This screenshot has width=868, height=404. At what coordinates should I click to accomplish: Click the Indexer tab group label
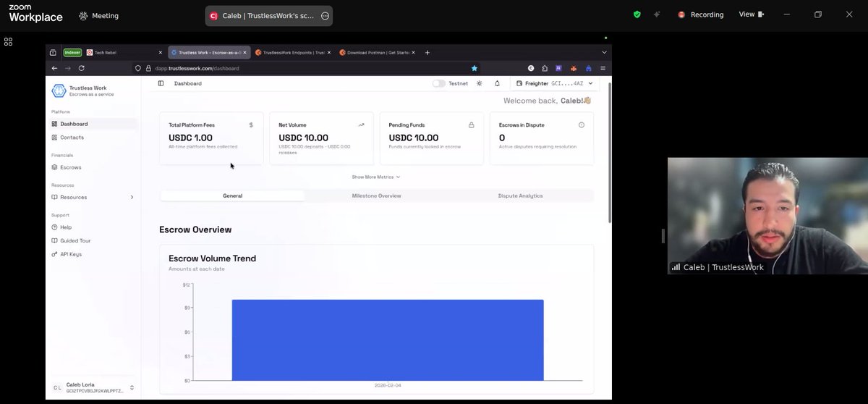tap(72, 52)
